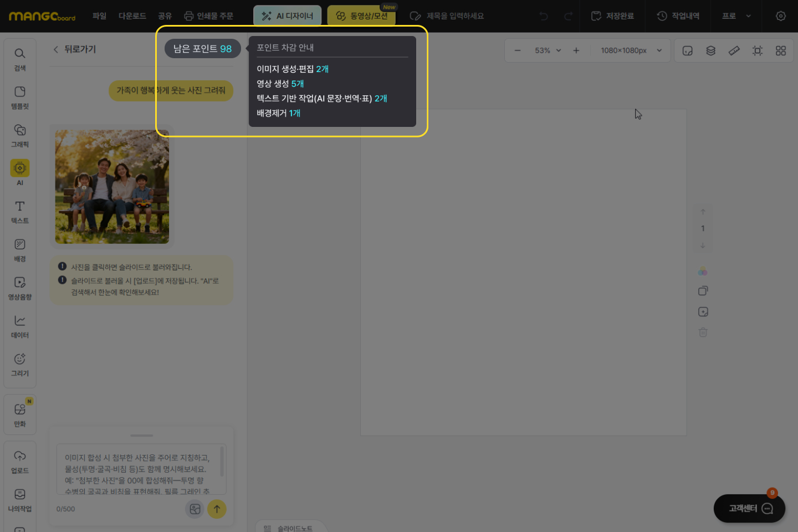
Task: Expand the 53% zoom level dropdown
Action: [548, 50]
